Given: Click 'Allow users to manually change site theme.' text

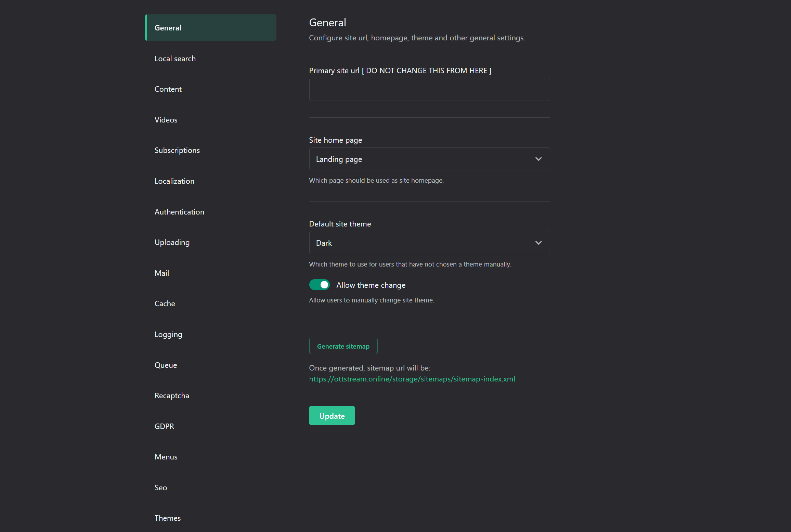Looking at the screenshot, I should click(372, 300).
